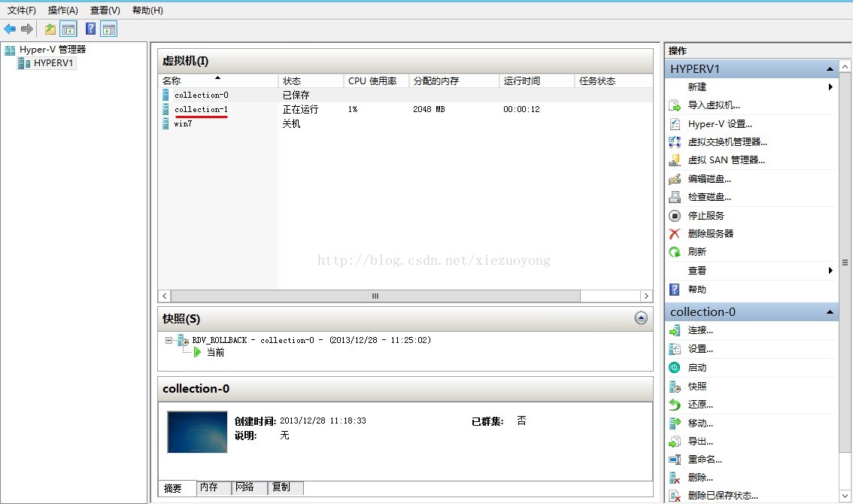Click the 分配的内存 column header
This screenshot has width=853, height=504.
(x=454, y=81)
